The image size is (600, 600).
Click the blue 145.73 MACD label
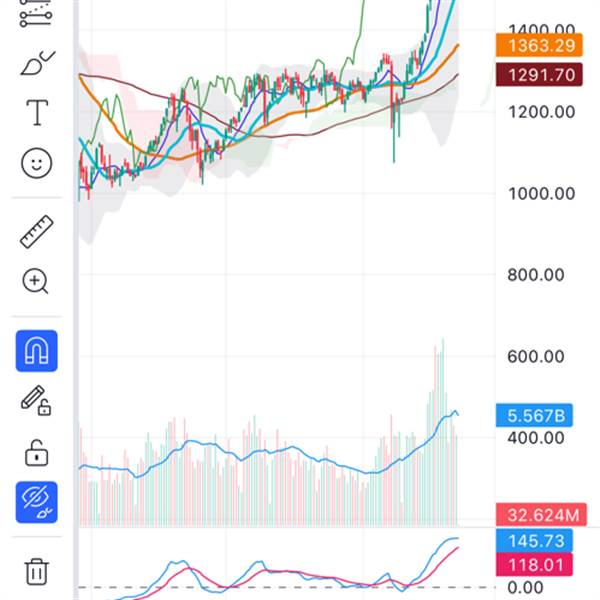click(x=534, y=541)
